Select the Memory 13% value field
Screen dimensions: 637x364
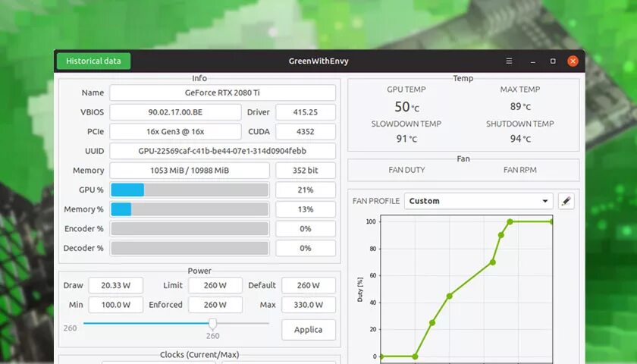point(306,209)
